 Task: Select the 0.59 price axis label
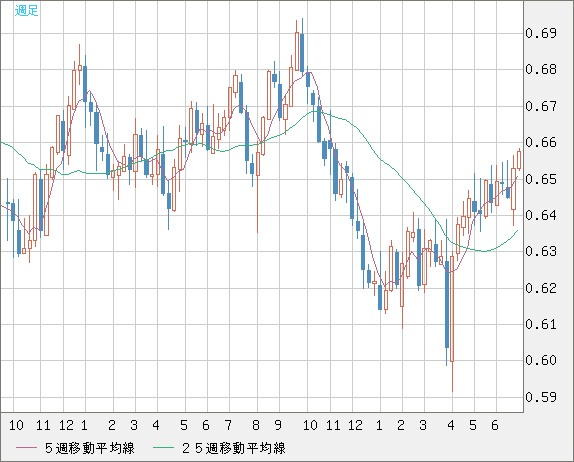[x=541, y=397]
